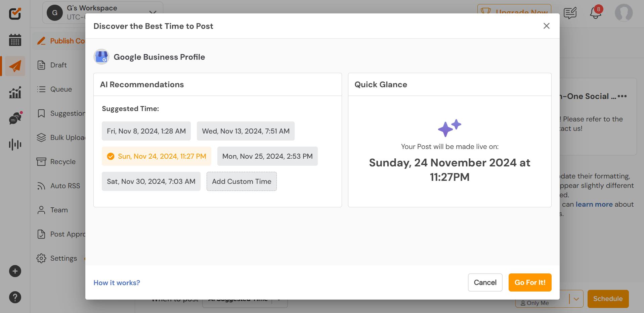This screenshot has height=313, width=644.
Task: Open the sound wave listening icon
Action: 15,144
